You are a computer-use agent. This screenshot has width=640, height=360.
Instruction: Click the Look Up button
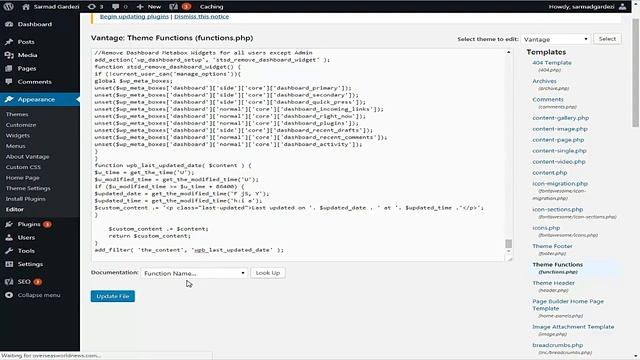[268, 273]
